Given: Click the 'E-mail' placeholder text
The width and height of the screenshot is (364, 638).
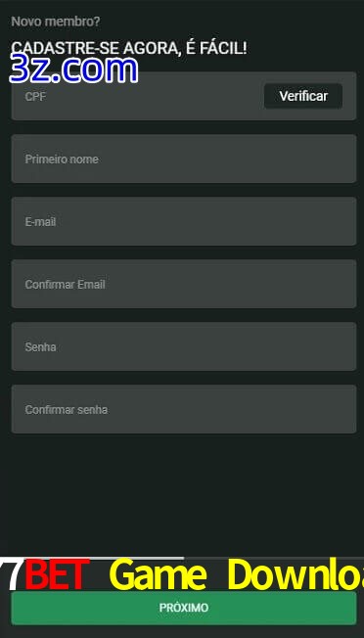Looking at the screenshot, I should coord(41,222).
